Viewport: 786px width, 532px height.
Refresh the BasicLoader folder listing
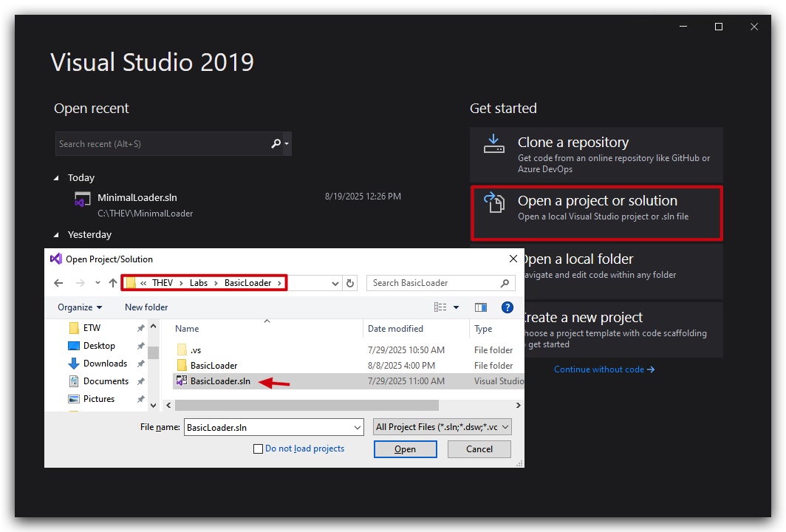tap(350, 283)
